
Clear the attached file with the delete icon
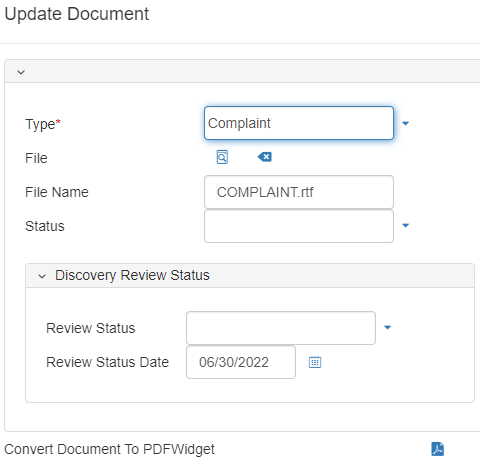(x=265, y=157)
